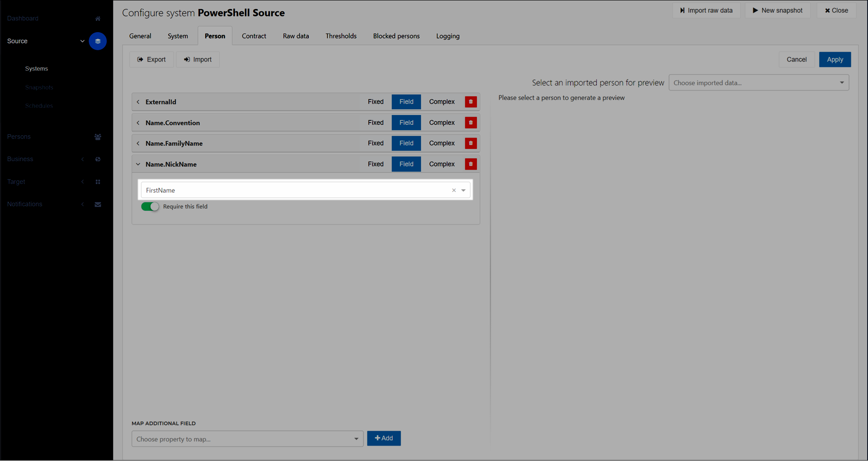Expand the Name.Convention row
This screenshot has width=868, height=461.
point(138,123)
